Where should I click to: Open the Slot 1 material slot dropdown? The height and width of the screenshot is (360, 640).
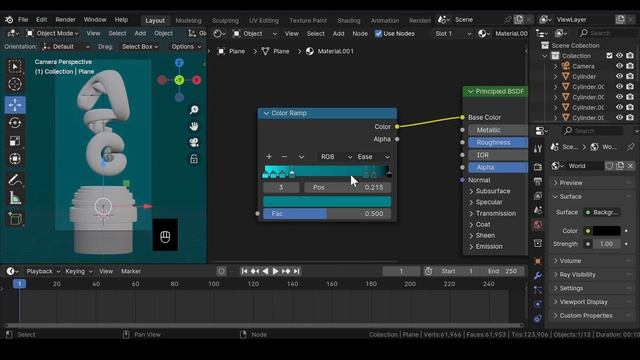(x=452, y=33)
